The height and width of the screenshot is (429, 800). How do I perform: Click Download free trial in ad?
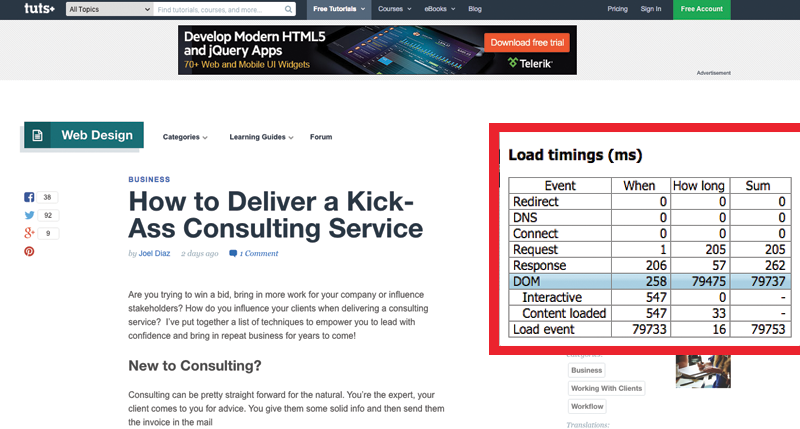tap(527, 43)
